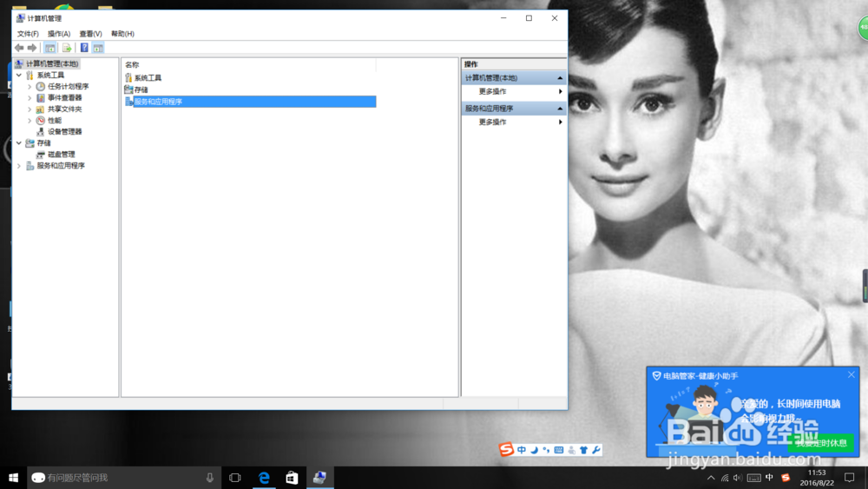Open Task View on the taskbar
The width and height of the screenshot is (868, 489).
[234, 478]
